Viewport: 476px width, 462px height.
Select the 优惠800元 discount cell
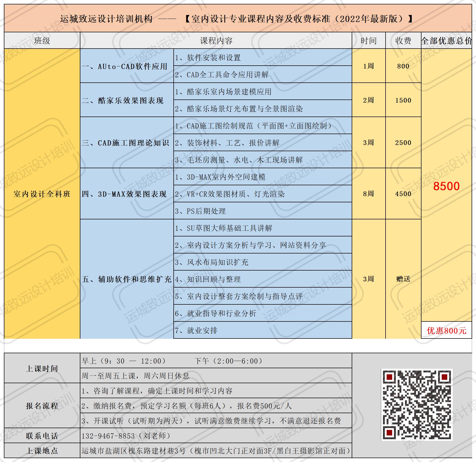coord(446,330)
